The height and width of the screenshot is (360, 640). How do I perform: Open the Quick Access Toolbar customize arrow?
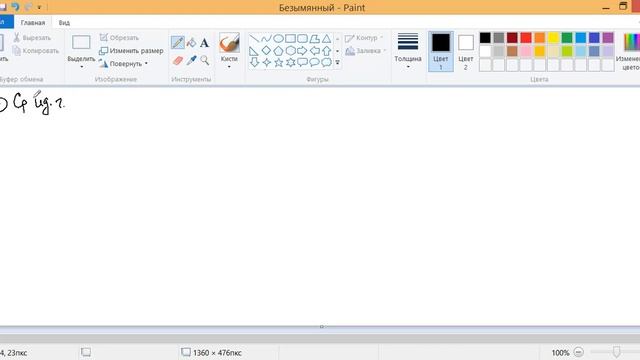click(x=39, y=7)
